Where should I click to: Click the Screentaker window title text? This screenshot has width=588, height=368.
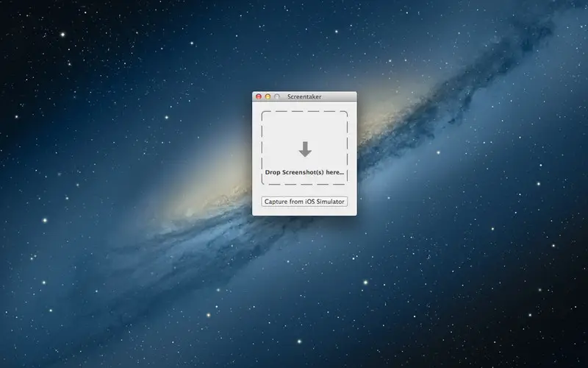304,96
